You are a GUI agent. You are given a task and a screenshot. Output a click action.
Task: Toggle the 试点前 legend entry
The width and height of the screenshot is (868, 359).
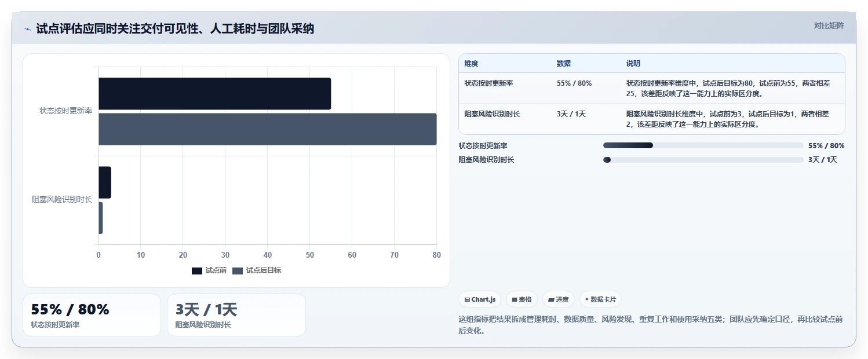coord(209,270)
